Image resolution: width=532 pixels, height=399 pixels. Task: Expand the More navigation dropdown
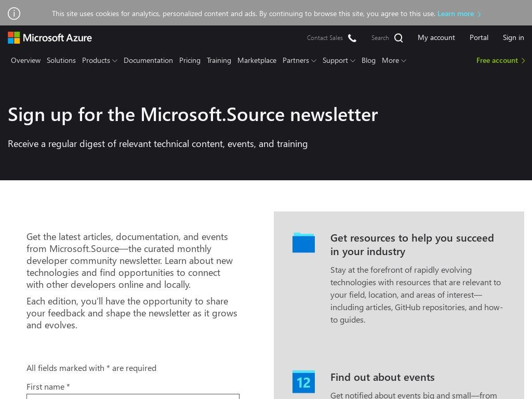coord(393,61)
